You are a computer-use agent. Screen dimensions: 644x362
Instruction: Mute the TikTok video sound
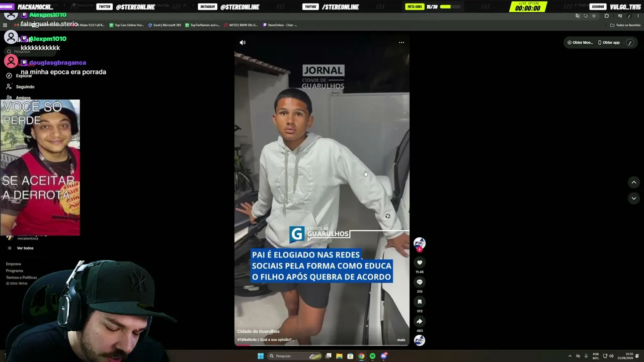coord(243,43)
